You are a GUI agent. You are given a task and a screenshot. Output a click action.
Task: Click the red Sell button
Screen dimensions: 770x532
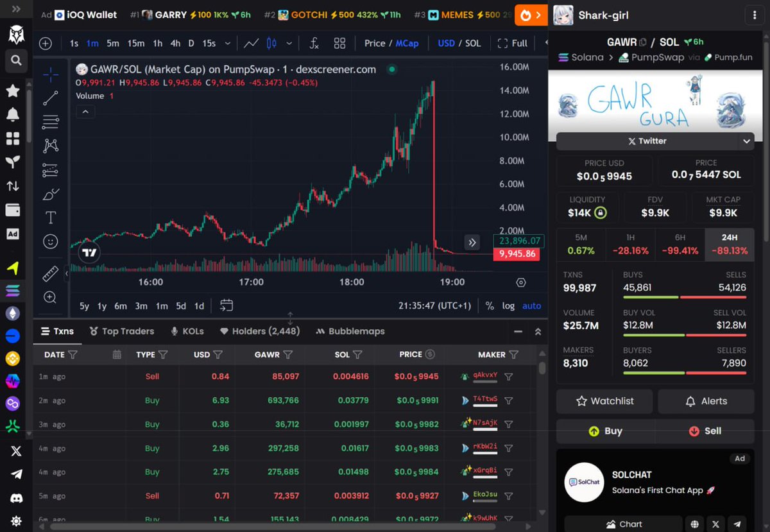pyautogui.click(x=706, y=431)
